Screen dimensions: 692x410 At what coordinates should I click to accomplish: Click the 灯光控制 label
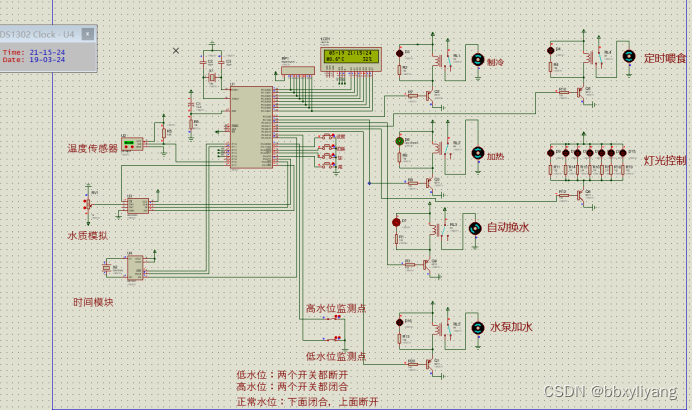click(665, 160)
